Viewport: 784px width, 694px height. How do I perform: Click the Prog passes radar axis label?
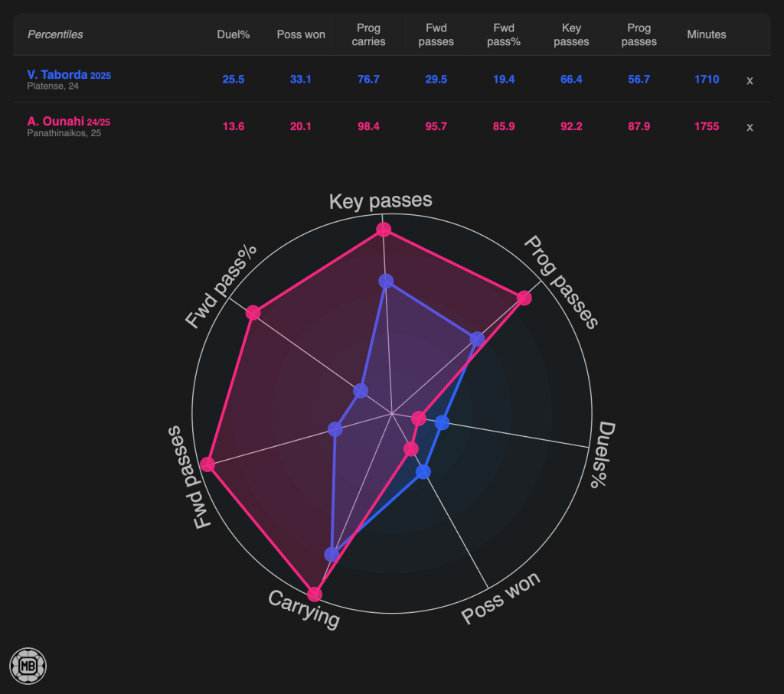[x=561, y=282]
